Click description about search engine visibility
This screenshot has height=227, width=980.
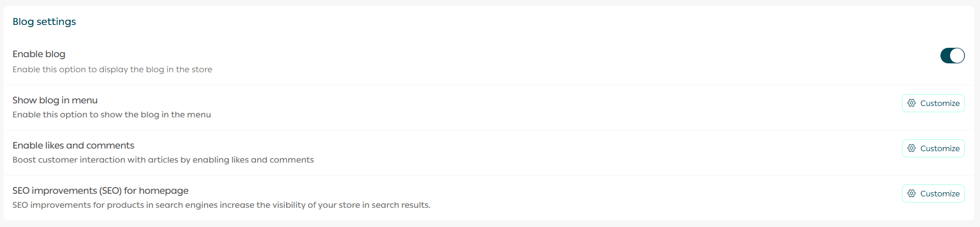pos(222,205)
